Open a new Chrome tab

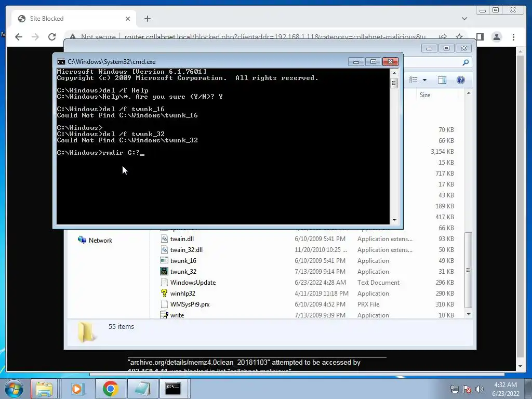click(x=147, y=19)
